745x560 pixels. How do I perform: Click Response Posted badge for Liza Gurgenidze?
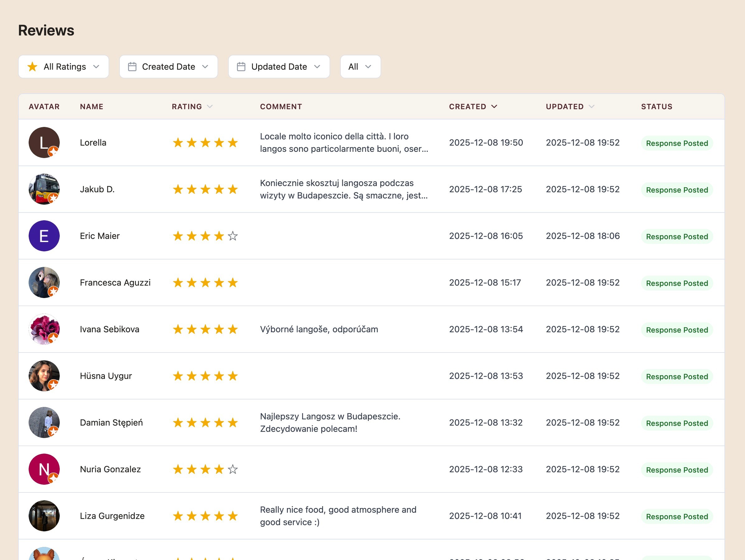point(677,516)
